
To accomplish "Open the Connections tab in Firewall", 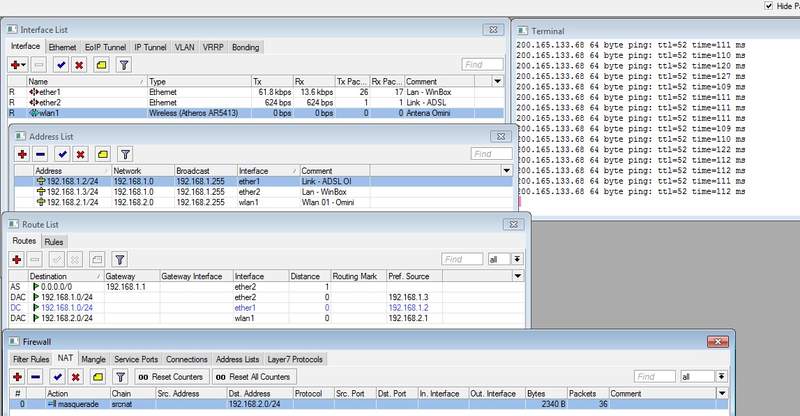I will tap(187, 359).
